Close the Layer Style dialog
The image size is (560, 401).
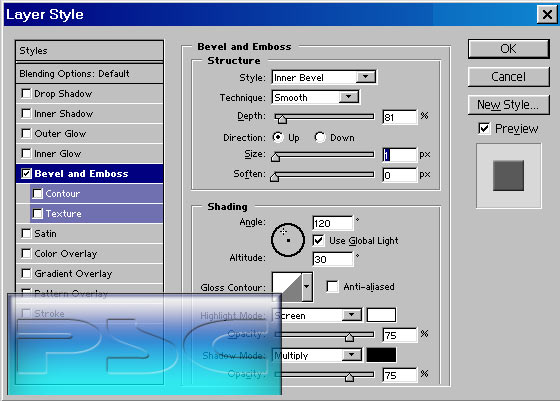coord(547,15)
